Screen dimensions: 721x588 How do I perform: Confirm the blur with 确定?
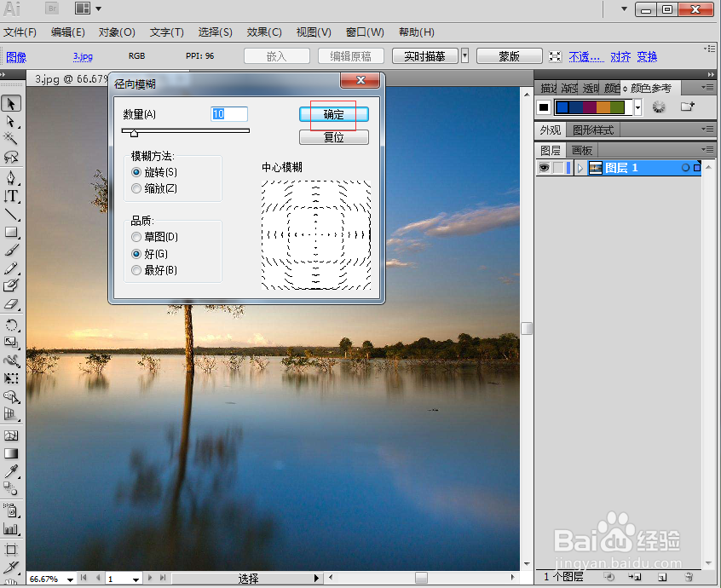coord(334,114)
